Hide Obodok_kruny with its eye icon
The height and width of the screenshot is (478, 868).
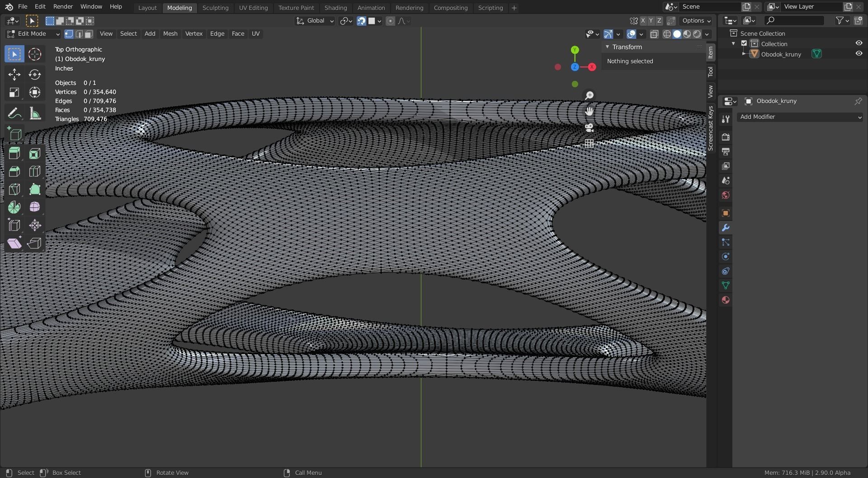[859, 54]
